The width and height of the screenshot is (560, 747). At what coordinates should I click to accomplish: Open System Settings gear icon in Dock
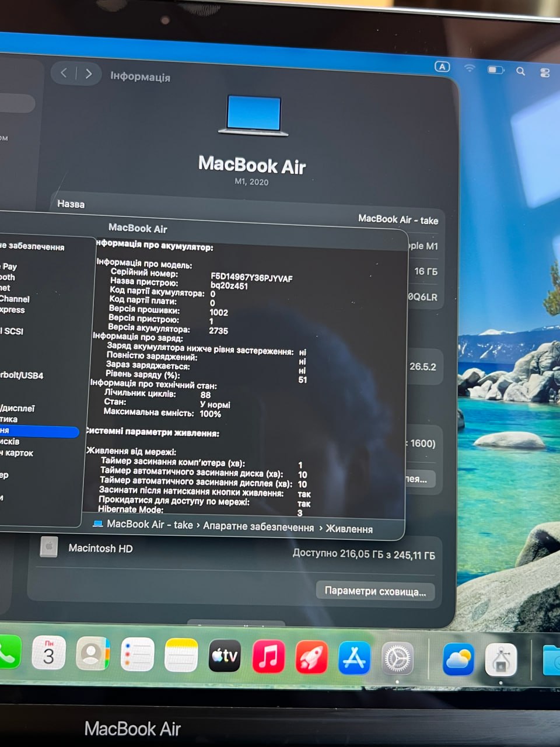[398, 659]
